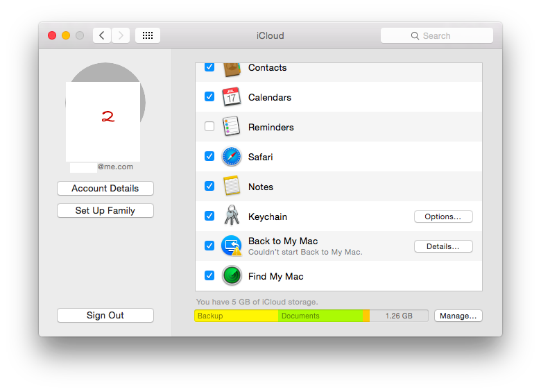Toggle the Notes checkbox

[209, 186]
